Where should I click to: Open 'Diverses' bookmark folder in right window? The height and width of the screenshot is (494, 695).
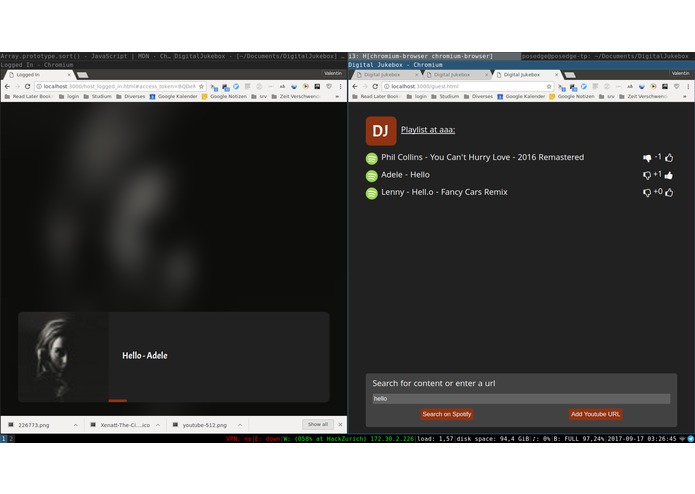pos(478,96)
